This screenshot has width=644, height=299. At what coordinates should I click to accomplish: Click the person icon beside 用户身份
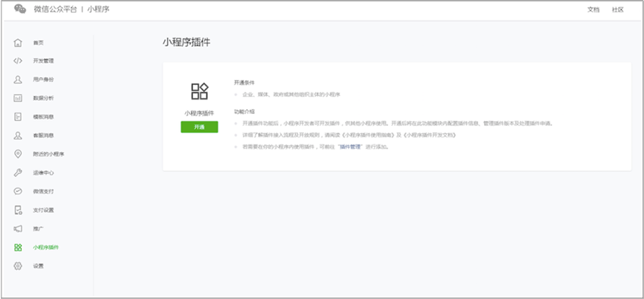(17, 80)
